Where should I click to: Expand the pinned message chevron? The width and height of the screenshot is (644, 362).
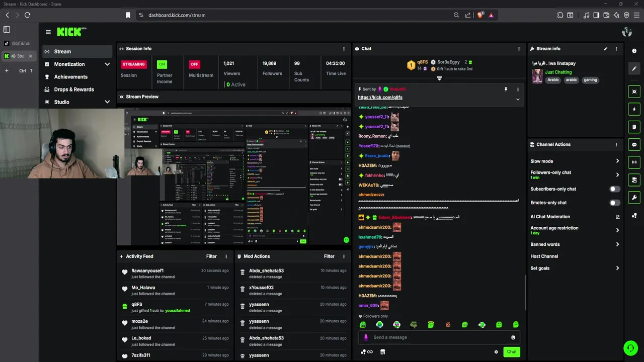[x=518, y=99]
